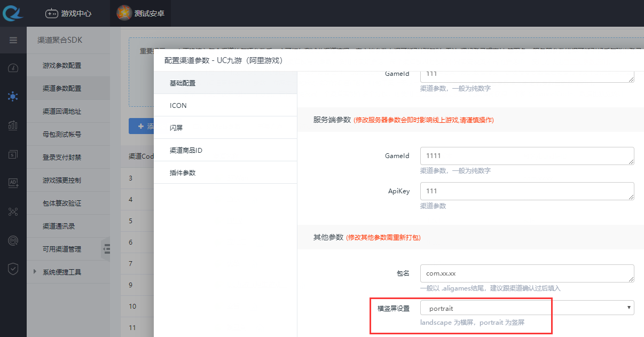Click the network nodes icon in sidebar
Image resolution: width=644 pixels, height=337 pixels.
click(x=13, y=212)
